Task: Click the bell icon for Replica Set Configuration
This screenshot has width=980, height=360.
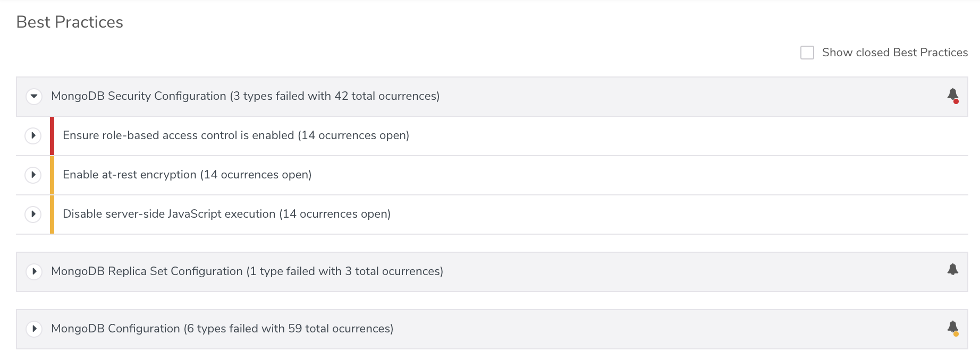Action: 952,270
